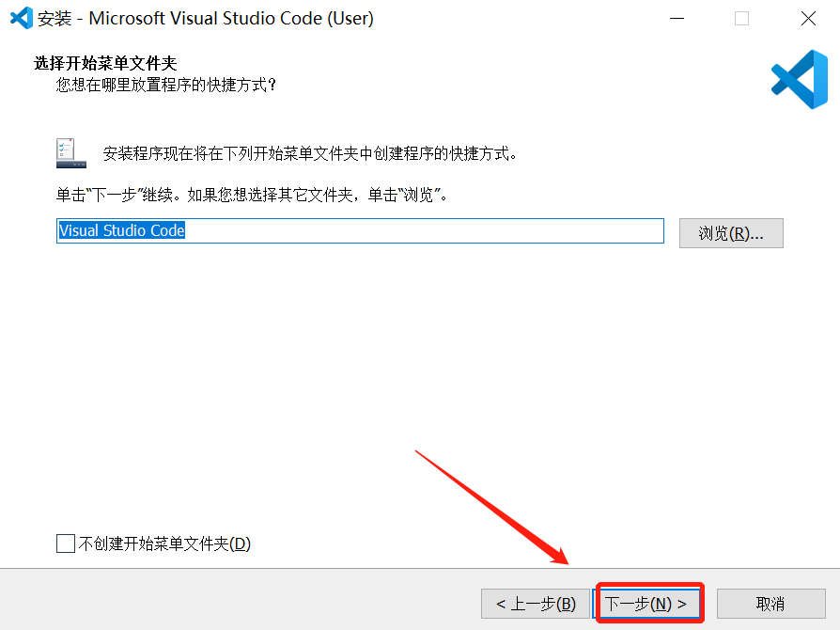Check 不创建开始菜单文件夹 checkbox
Screen dimensions: 840x630
(66, 543)
